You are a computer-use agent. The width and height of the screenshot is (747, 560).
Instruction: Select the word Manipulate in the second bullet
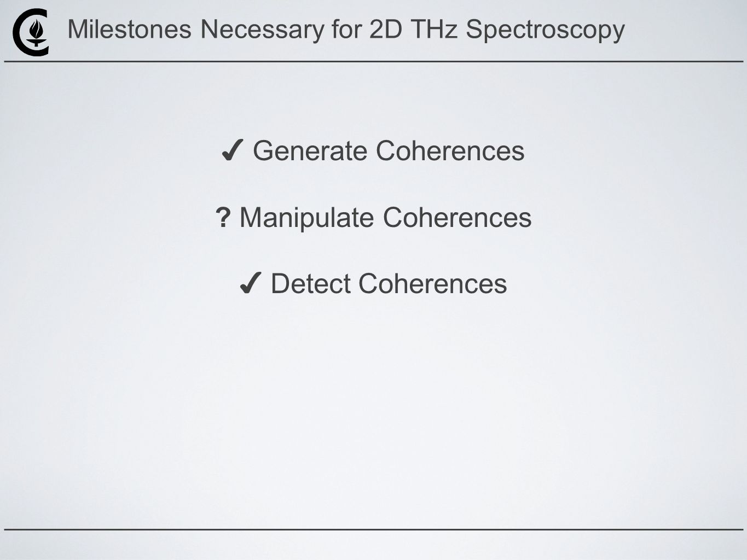click(x=308, y=218)
